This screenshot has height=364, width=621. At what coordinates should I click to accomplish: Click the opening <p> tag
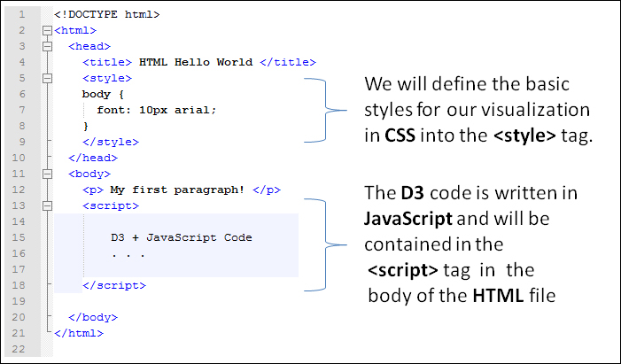pos(93,190)
